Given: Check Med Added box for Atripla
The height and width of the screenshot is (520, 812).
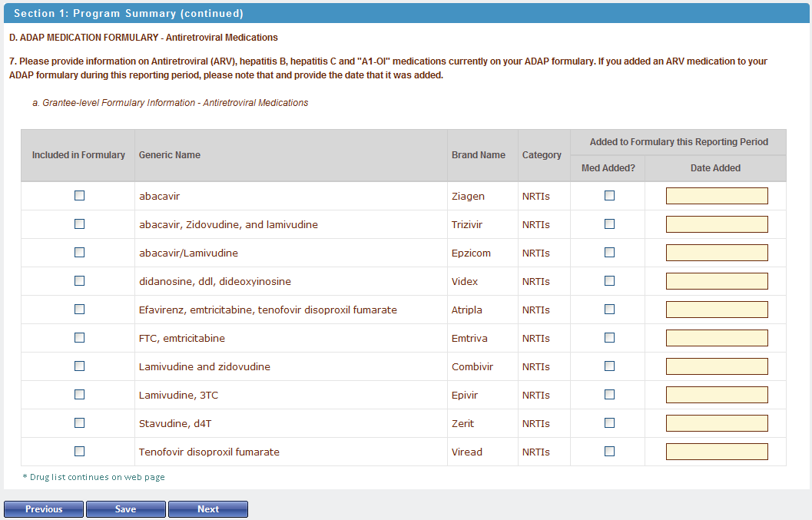Looking at the screenshot, I should (609, 310).
